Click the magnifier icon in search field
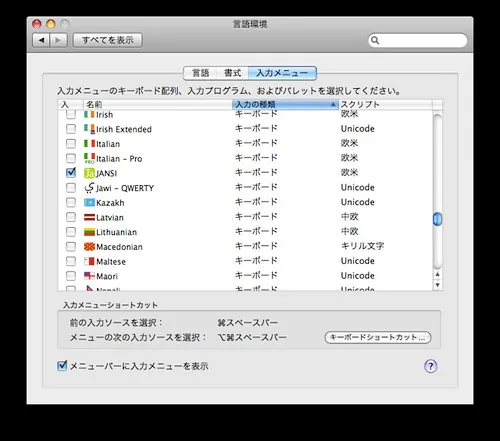The height and width of the screenshot is (441, 500). (x=375, y=40)
